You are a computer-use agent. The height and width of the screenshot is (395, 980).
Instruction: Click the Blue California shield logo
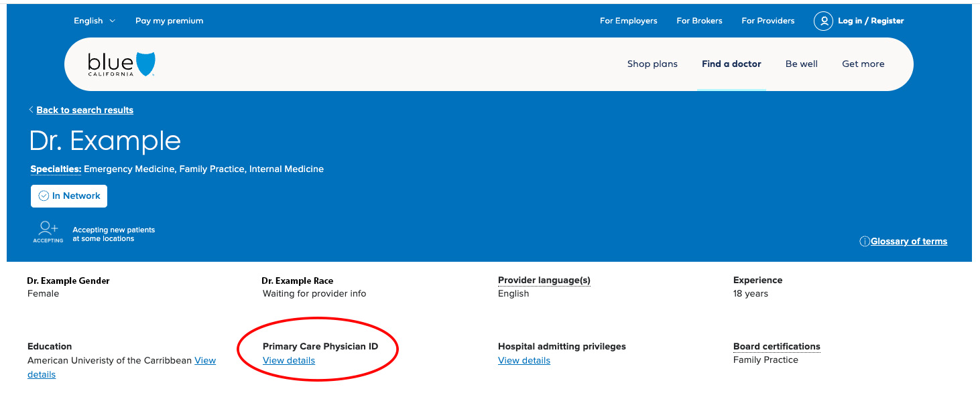(145, 64)
